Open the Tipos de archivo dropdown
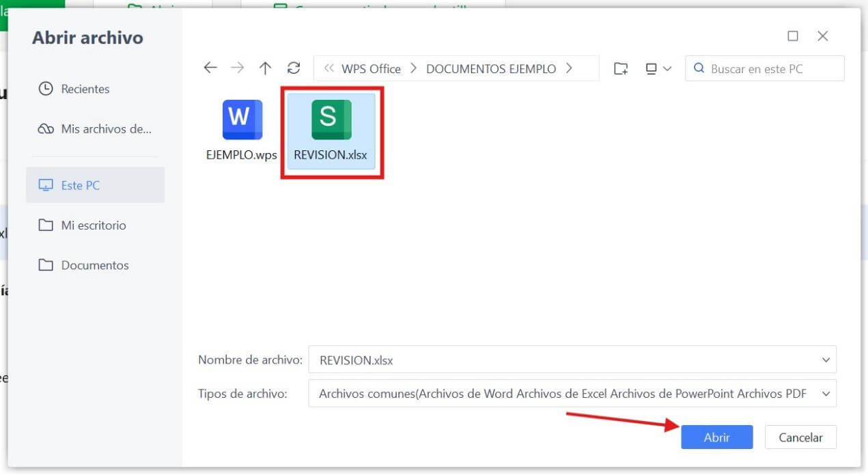The height and width of the screenshot is (475, 868). pos(824,394)
